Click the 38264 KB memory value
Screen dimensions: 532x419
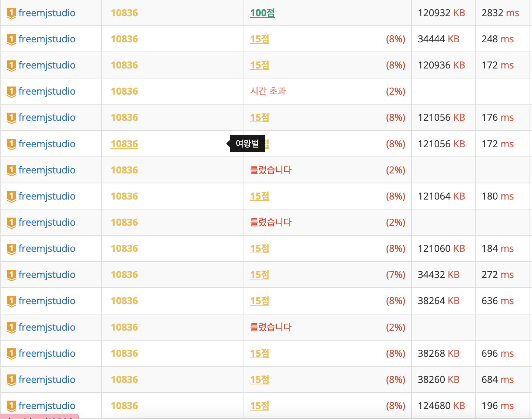(438, 301)
